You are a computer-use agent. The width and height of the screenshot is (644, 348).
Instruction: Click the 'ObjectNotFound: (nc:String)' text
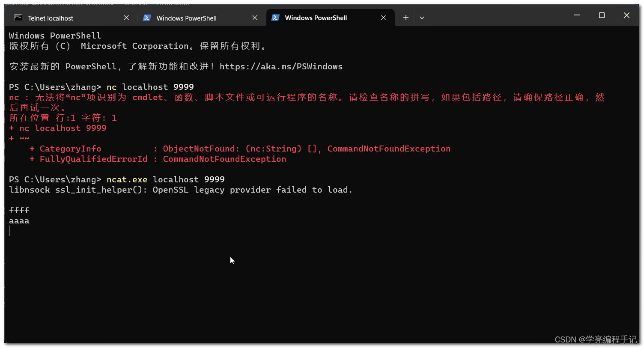click(x=233, y=149)
